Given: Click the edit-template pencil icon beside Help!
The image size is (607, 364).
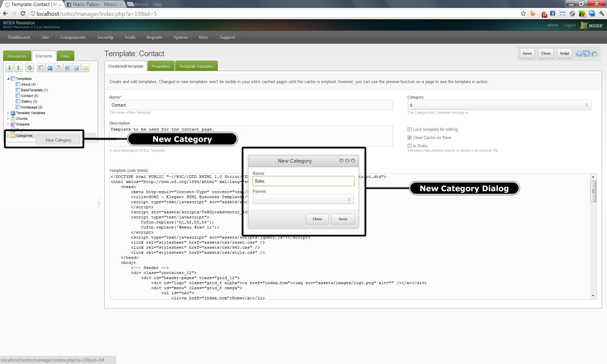Looking at the screenshot, I should [x=586, y=54].
